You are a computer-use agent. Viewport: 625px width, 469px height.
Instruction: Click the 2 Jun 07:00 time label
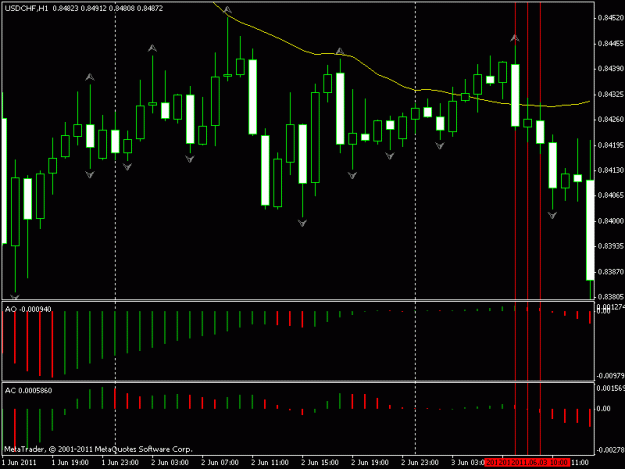pyautogui.click(x=220, y=463)
